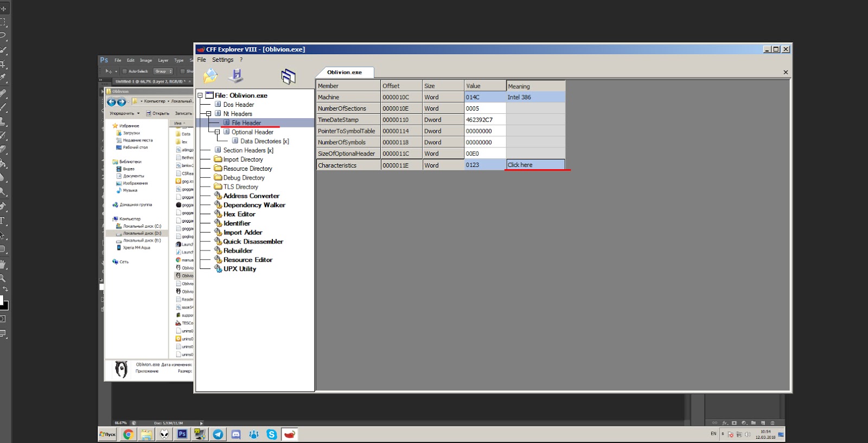Close the Oblivion.exe tab with the x
This screenshot has height=443, width=868.
click(x=786, y=72)
